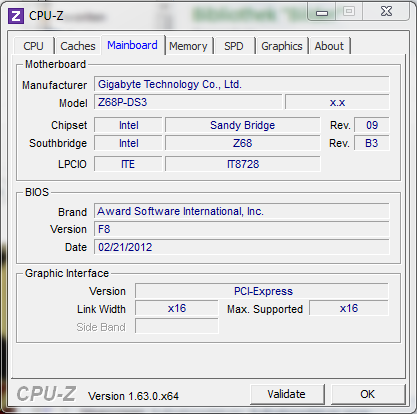
Task: Switch to the Graphics tab
Action: tap(282, 46)
